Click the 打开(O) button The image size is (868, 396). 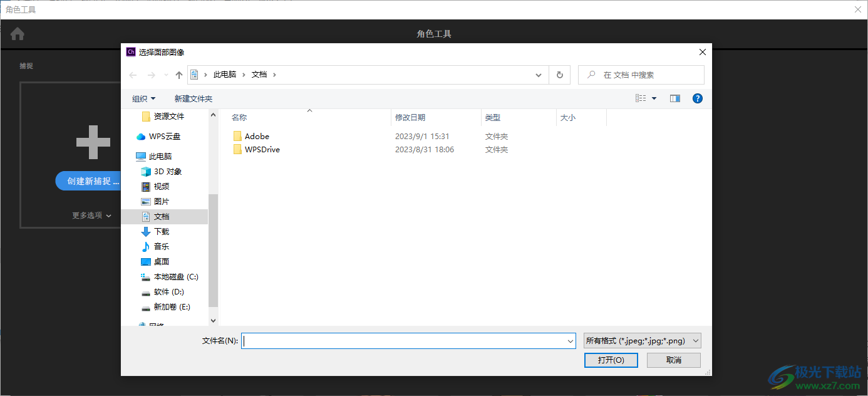click(611, 360)
